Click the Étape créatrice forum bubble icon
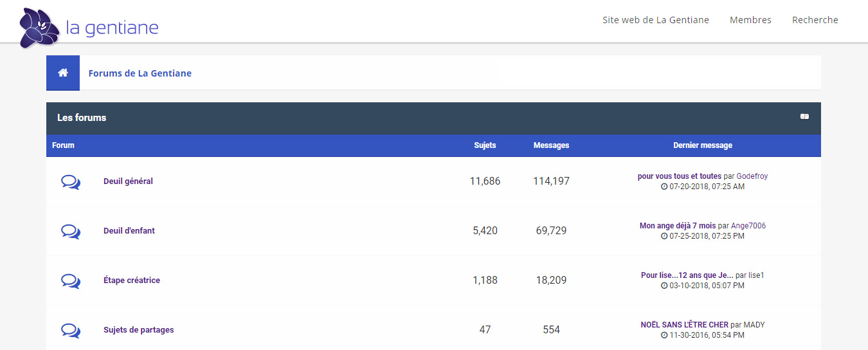 pos(71,281)
